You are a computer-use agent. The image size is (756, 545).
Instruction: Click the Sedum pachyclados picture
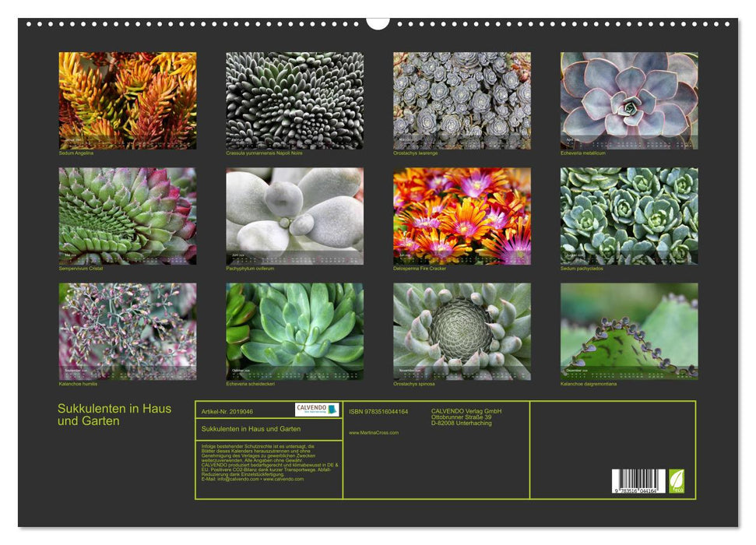click(x=629, y=216)
